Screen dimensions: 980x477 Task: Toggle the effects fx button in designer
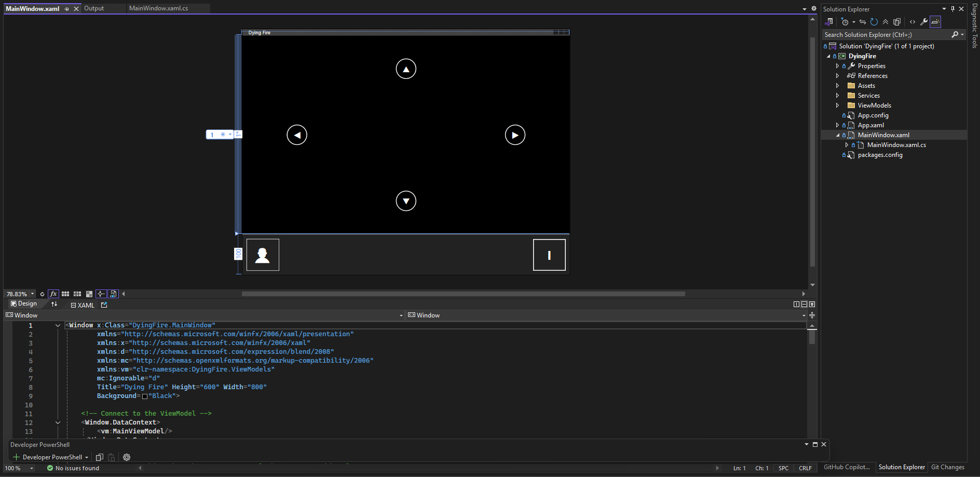click(53, 294)
